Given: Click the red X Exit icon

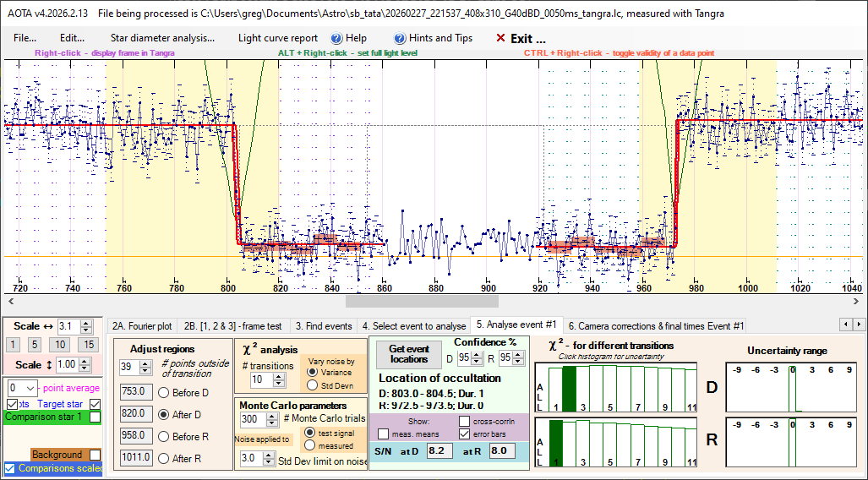Looking at the screenshot, I should point(500,38).
